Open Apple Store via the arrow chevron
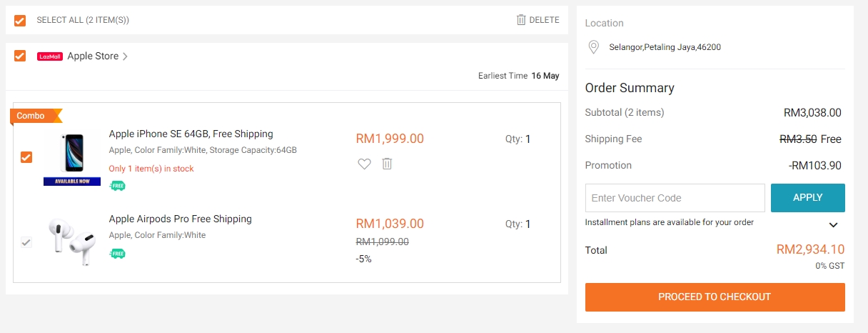868x333 pixels. coord(126,56)
